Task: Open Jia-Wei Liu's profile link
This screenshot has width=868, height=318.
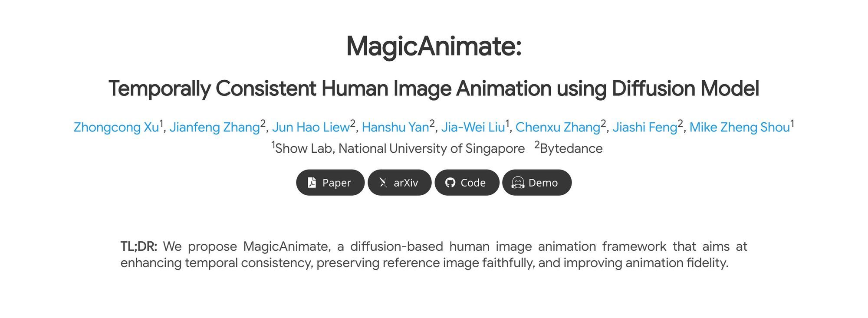Action: [473, 127]
